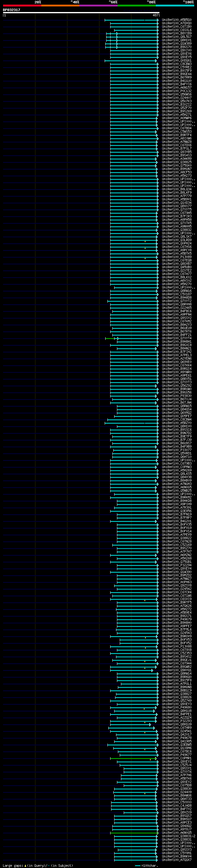
Task: Select hit label UniRef100_C5Z5J4
Action: [177, 765]
